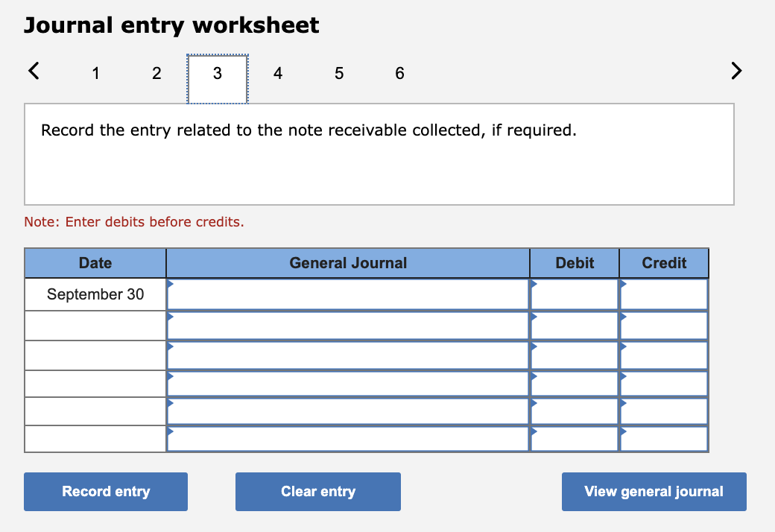Screen dimensions: 775x532
Task: Open General Journal account field in last row
Action: [x=348, y=439]
